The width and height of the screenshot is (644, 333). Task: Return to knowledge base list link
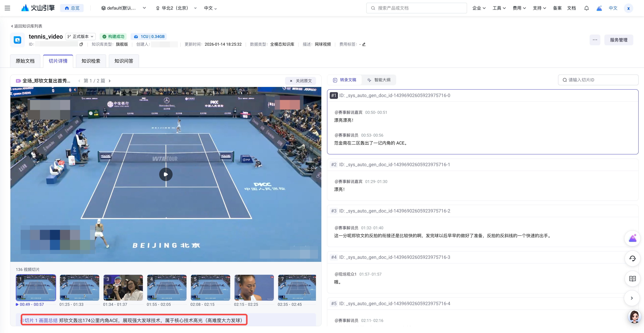(27, 26)
